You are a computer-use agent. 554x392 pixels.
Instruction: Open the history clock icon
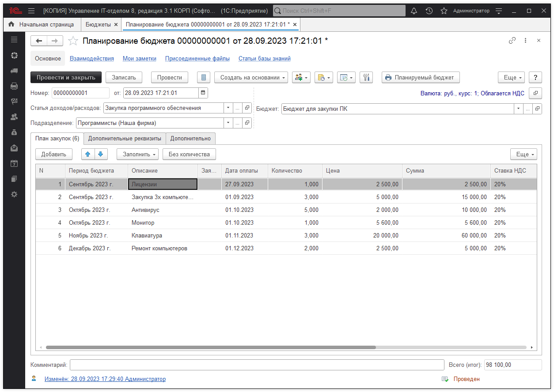coord(429,11)
